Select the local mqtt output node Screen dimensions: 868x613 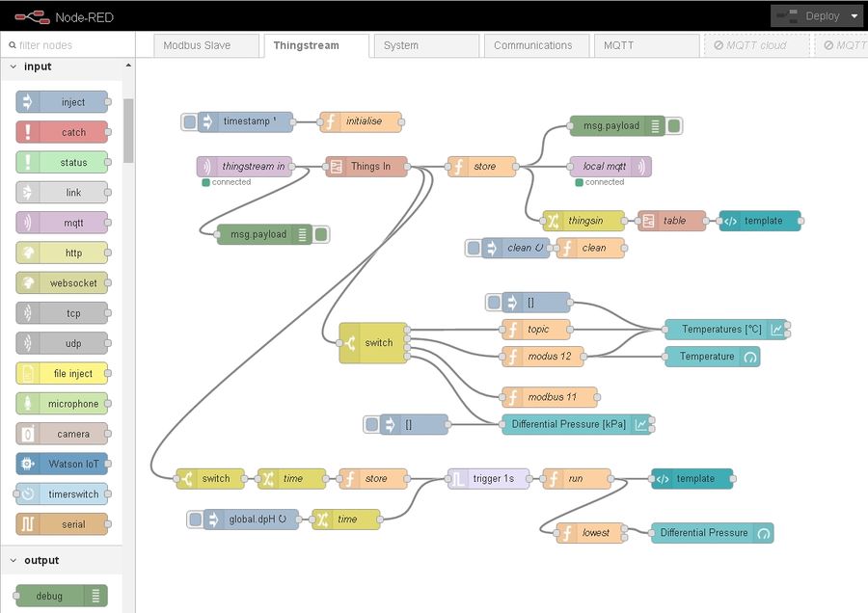click(610, 166)
